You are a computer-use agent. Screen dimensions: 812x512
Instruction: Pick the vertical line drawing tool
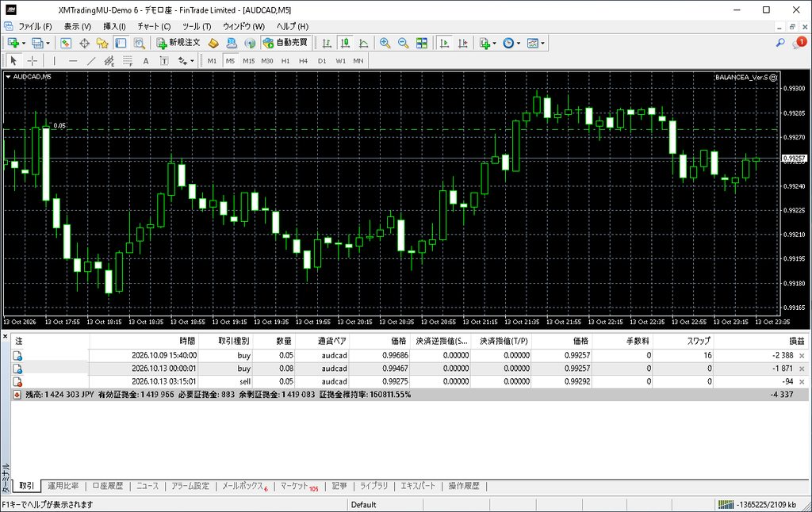[55, 60]
